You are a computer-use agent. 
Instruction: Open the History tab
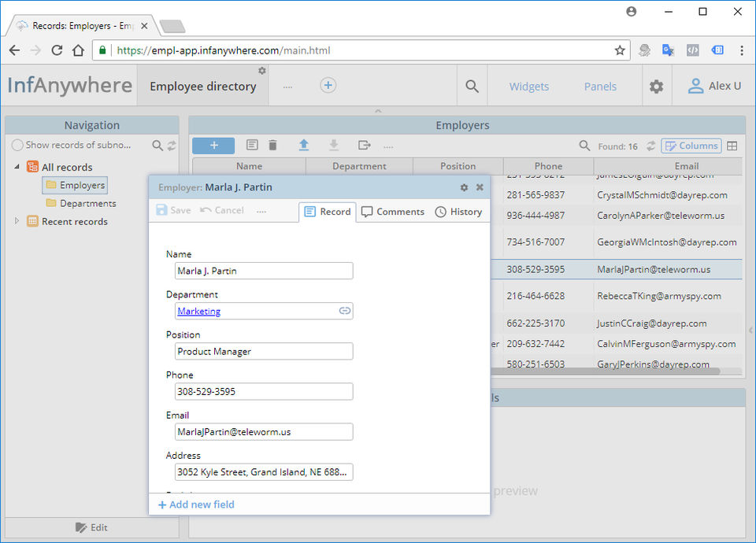[458, 212]
